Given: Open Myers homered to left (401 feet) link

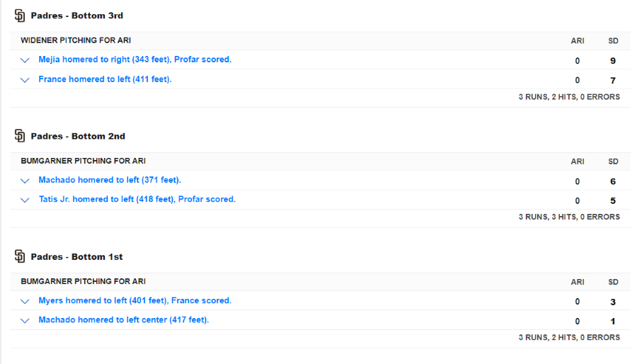Looking at the screenshot, I should click(135, 301).
